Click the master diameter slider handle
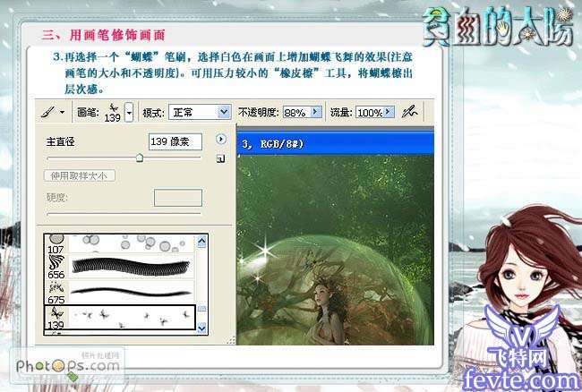Screen dimensions: 582x392 click(x=140, y=158)
